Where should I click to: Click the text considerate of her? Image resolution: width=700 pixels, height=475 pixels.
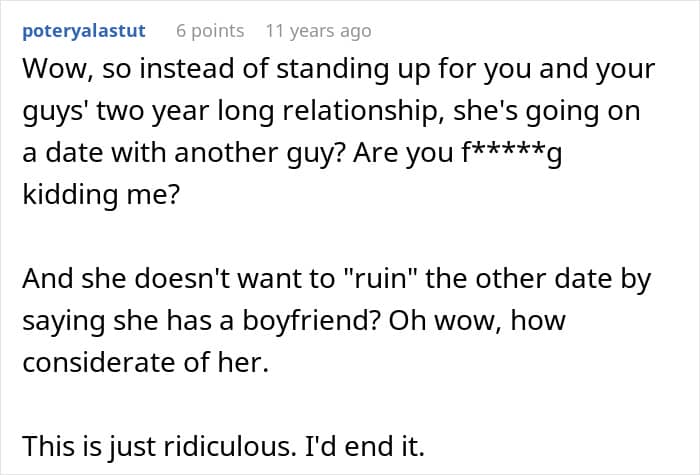pyautogui.click(x=146, y=362)
